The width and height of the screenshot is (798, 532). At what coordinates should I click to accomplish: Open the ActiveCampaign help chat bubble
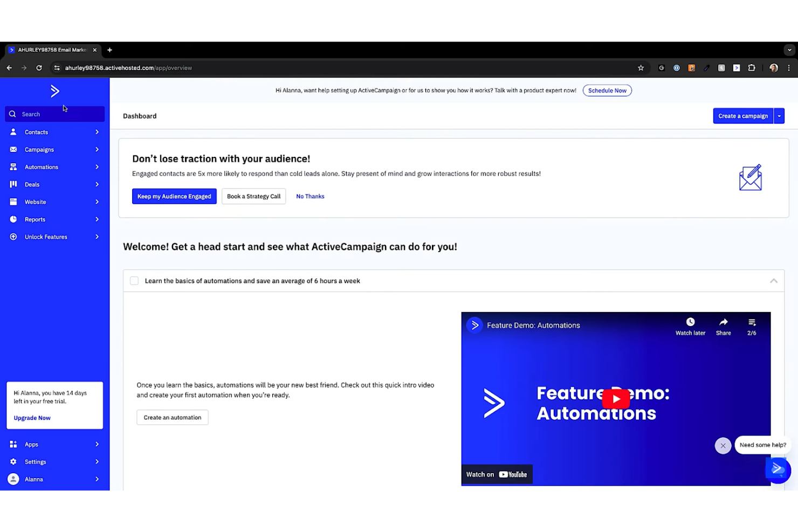click(x=778, y=469)
